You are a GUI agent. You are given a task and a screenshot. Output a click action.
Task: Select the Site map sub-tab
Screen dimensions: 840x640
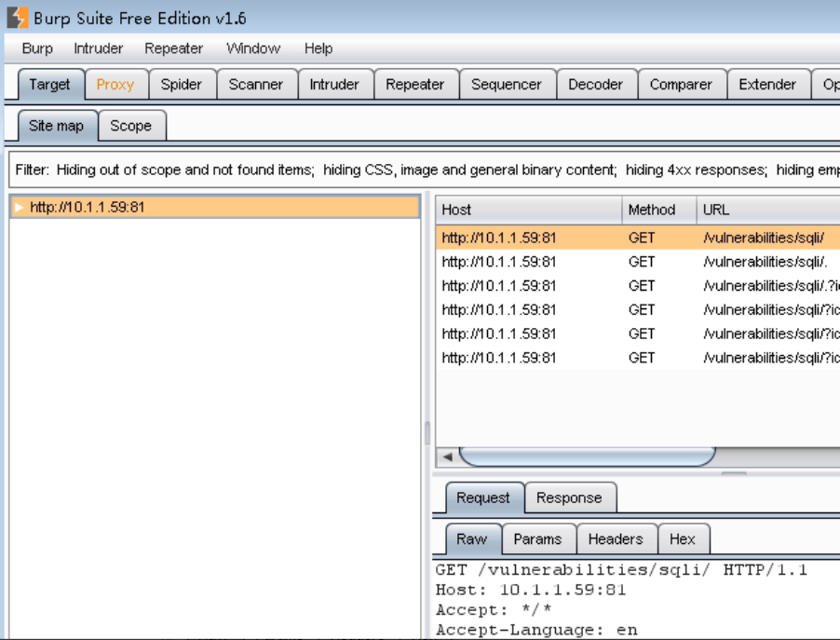click(57, 126)
